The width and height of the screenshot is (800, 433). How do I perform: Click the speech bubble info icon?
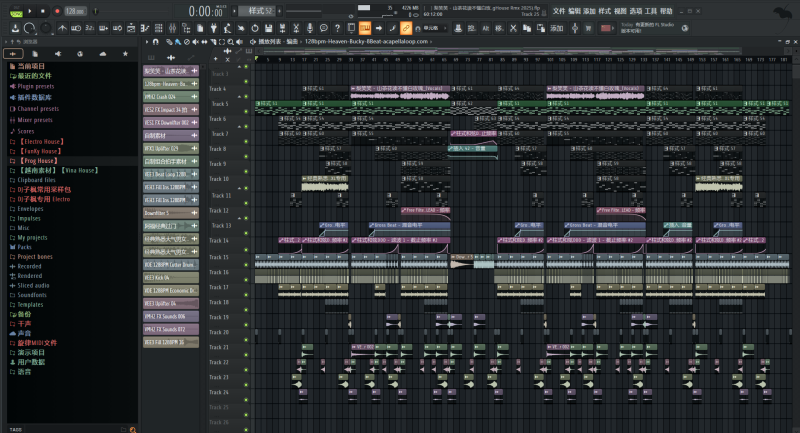(323, 29)
